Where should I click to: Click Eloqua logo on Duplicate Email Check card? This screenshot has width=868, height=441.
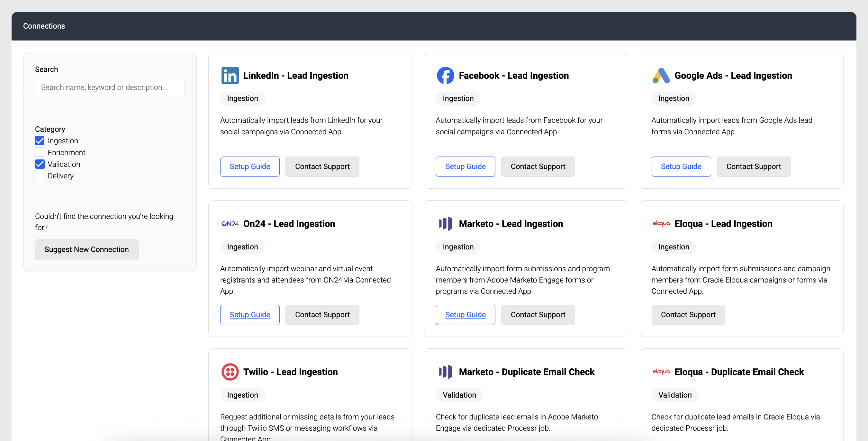tap(661, 372)
